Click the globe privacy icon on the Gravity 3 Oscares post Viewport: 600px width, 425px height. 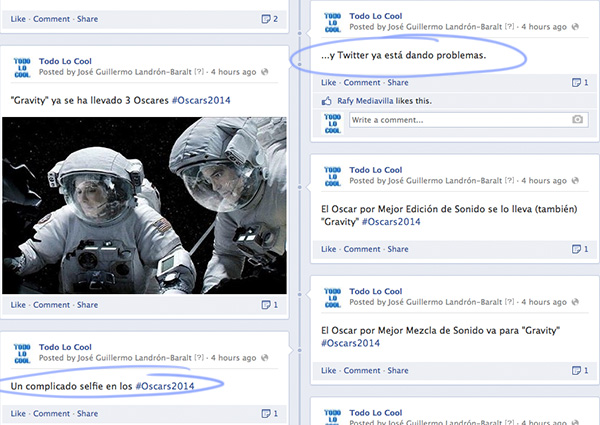[264, 72]
